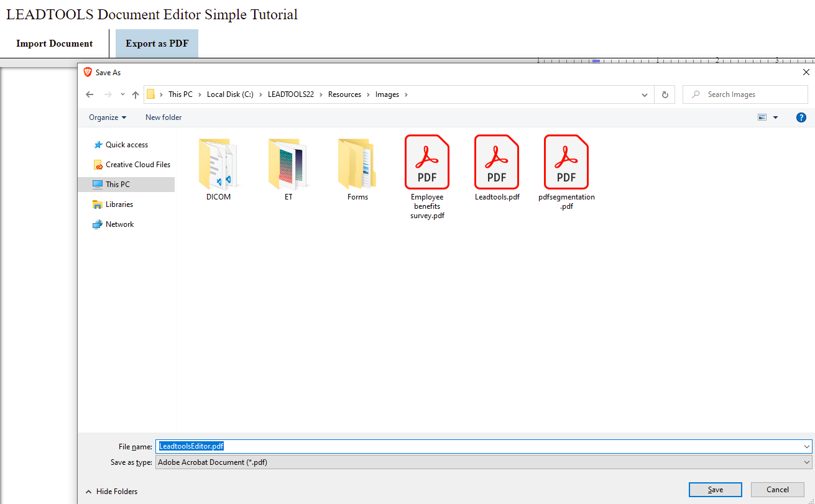Select This PC in sidebar

126,184
